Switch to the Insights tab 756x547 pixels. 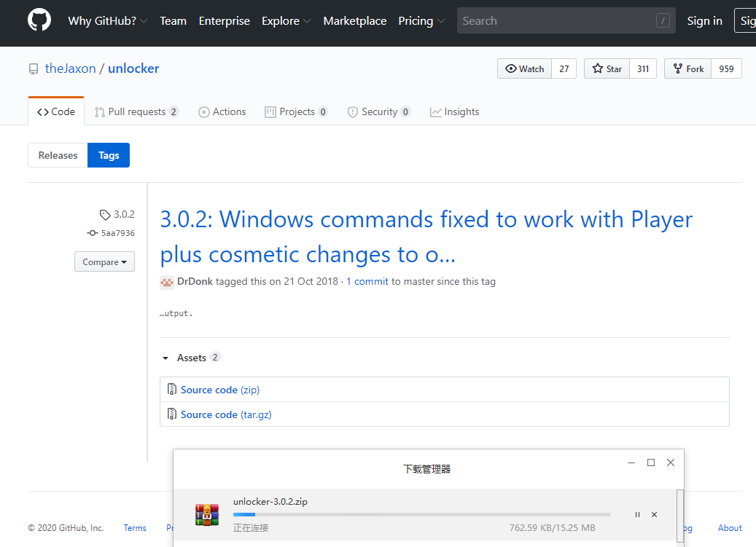coord(455,111)
